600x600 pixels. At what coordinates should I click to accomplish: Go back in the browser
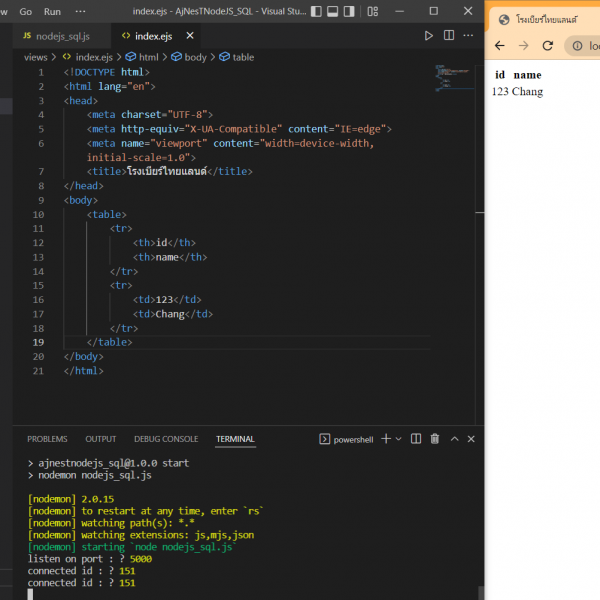coord(500,46)
